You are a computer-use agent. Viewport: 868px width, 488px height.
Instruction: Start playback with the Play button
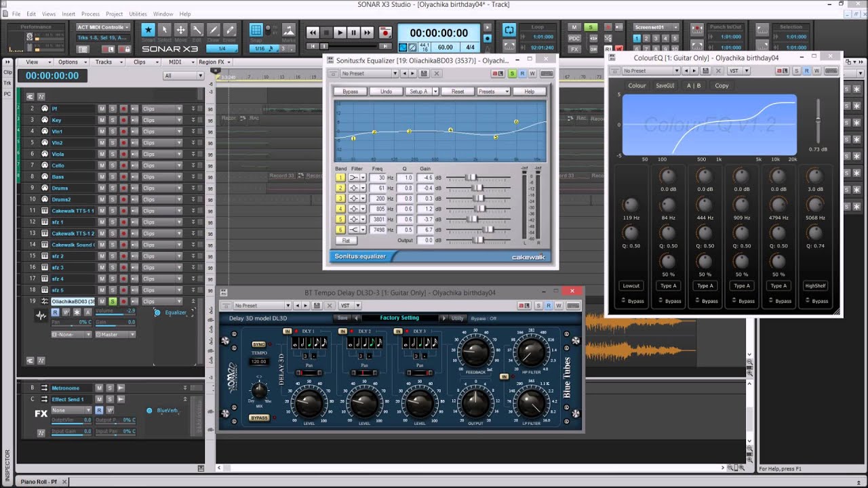pyautogui.click(x=340, y=32)
